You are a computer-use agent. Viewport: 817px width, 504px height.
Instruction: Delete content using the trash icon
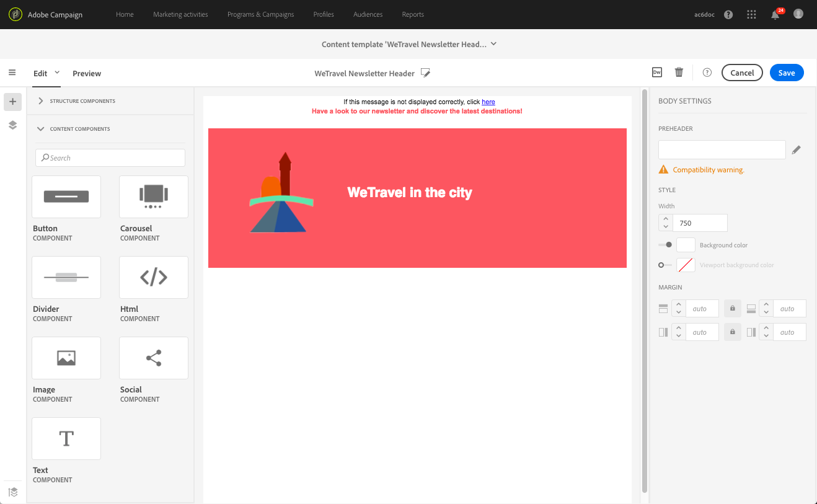click(679, 73)
